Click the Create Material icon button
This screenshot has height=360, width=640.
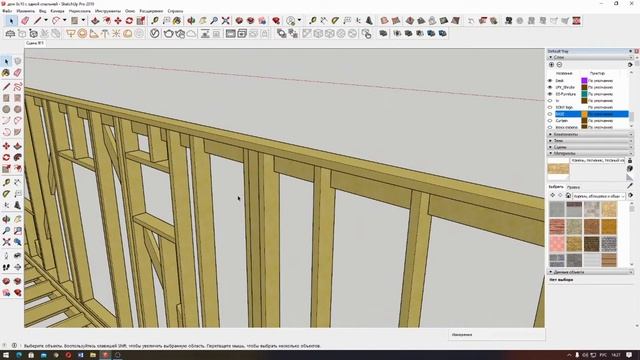[630, 169]
